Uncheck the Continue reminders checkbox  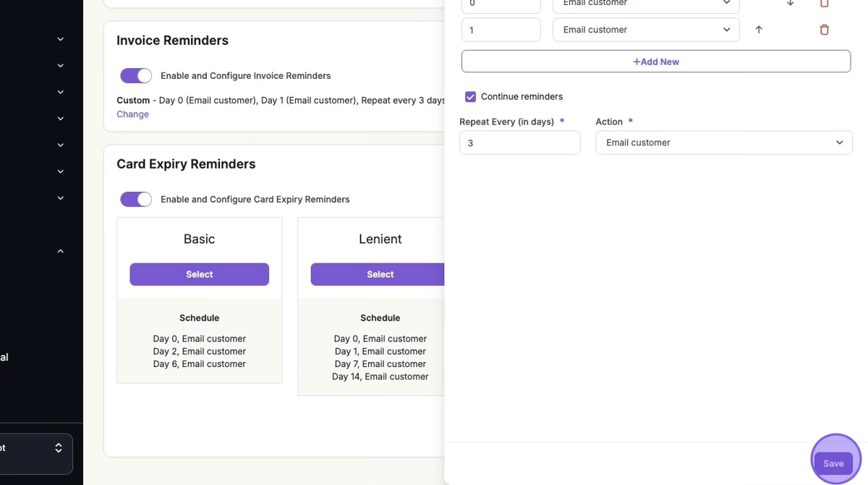coord(471,96)
